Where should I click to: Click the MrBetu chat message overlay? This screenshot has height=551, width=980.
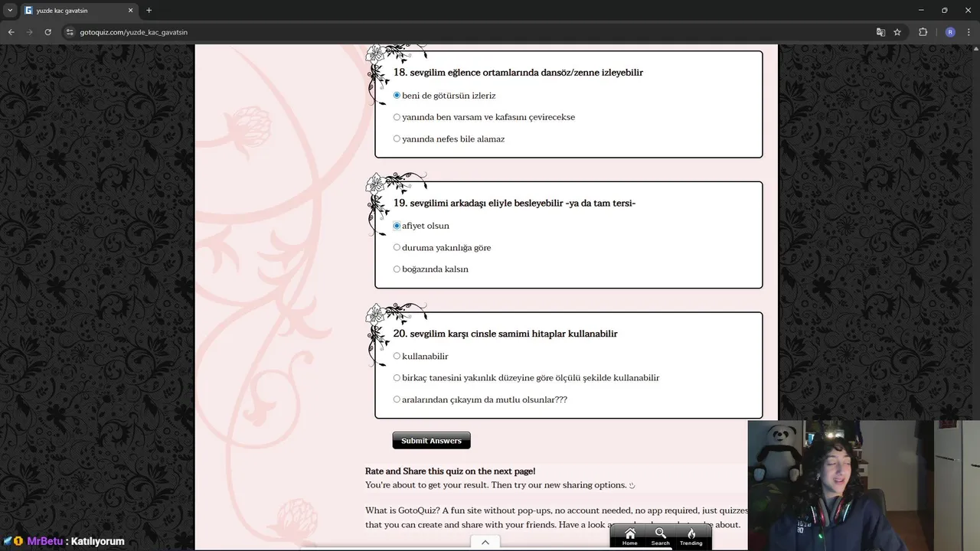coord(64,541)
